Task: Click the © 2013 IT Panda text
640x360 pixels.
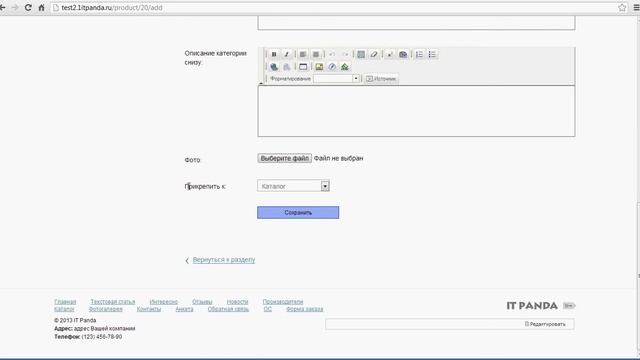Action: click(x=75, y=320)
